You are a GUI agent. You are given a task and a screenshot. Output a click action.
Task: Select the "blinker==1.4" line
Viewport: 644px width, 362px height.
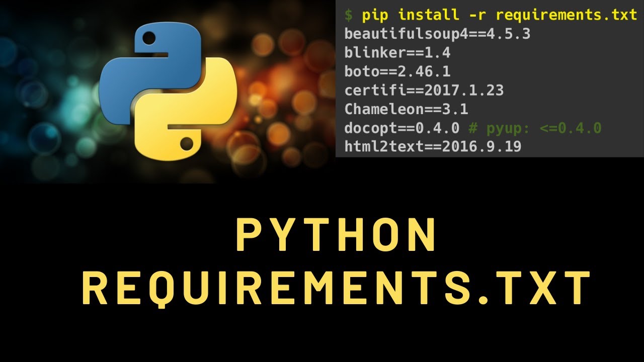[397, 53]
